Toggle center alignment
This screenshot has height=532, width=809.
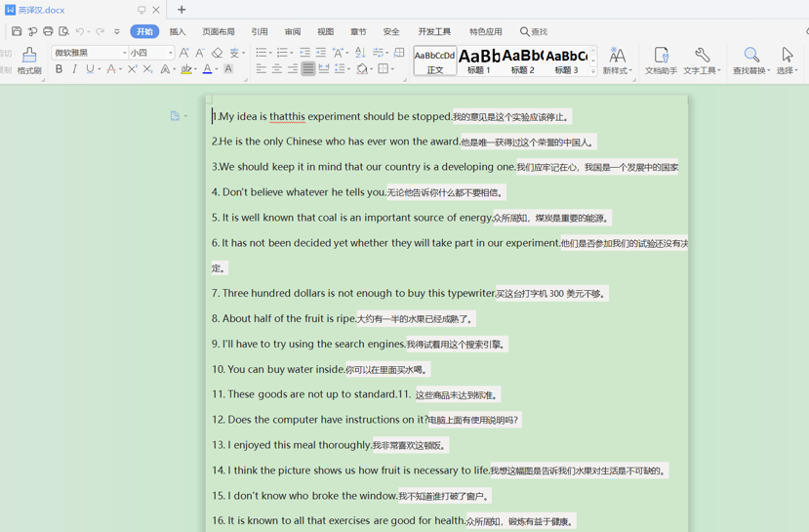coord(277,68)
